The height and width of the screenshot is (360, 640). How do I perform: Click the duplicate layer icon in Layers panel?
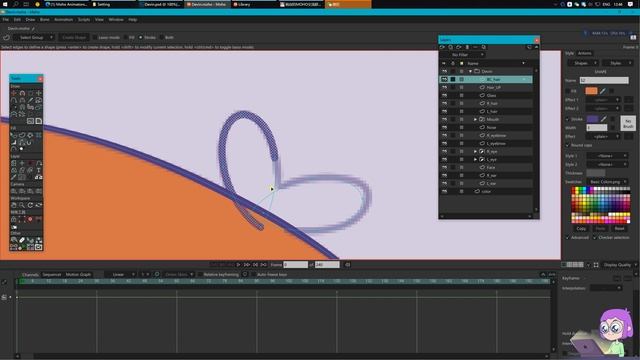point(450,47)
